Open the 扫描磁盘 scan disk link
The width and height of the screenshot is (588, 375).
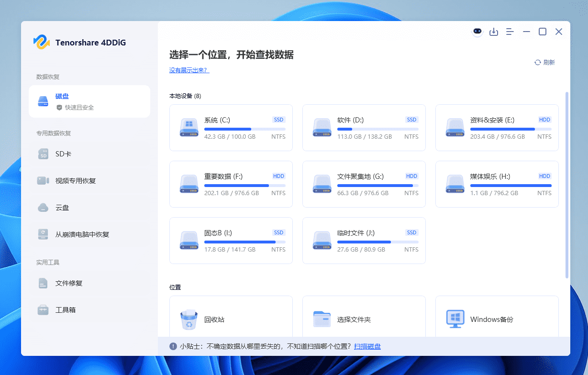pyautogui.click(x=367, y=346)
